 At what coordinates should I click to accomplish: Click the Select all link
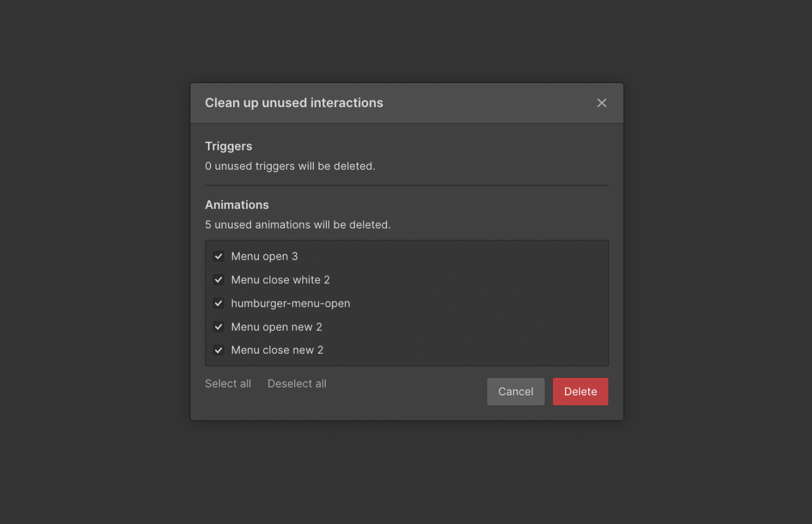coord(228,384)
